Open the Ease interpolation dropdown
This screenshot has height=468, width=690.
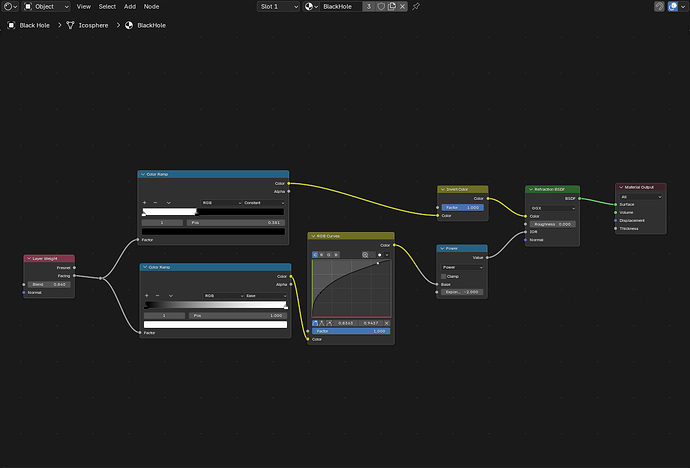tap(266, 296)
